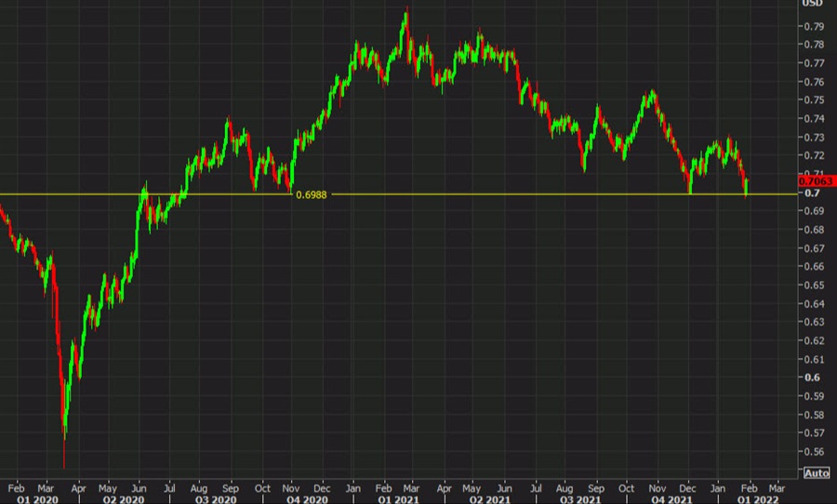Click the 0.78 price axis label
Viewport: 837px width, 504px height.
[x=814, y=45]
